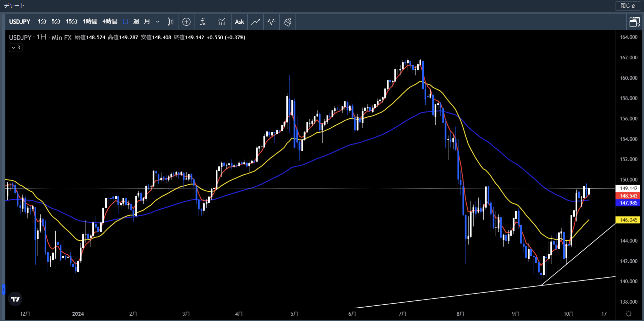This screenshot has height=321, width=644.
Task: Click the 164.000 price axis label
Action: [x=629, y=37]
